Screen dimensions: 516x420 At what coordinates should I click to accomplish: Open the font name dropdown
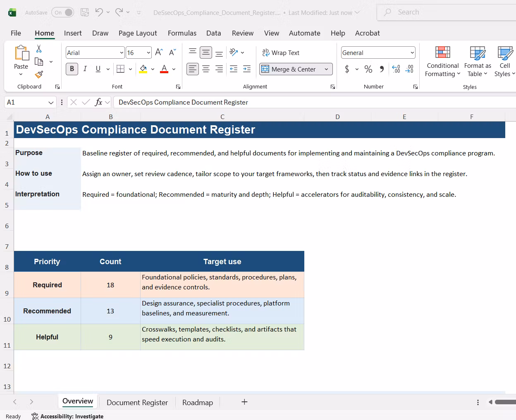[122, 52]
